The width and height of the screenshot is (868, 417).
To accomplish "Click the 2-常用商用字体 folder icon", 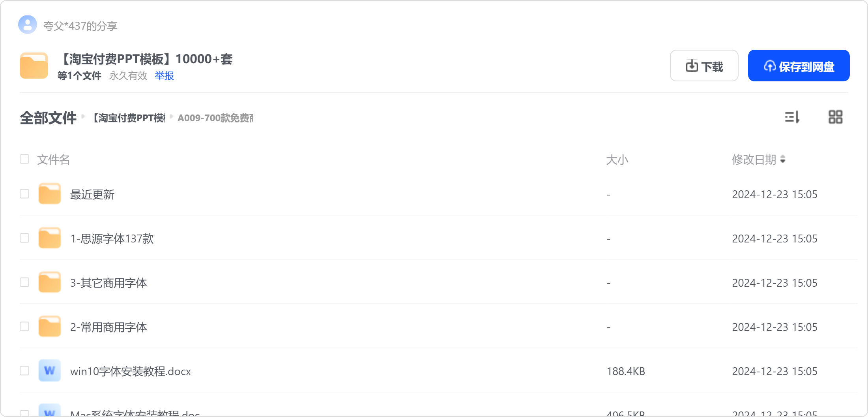I will point(50,327).
